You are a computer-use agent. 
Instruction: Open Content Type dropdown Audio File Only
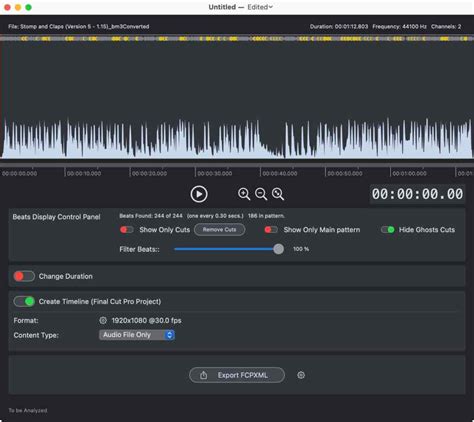coord(137,335)
